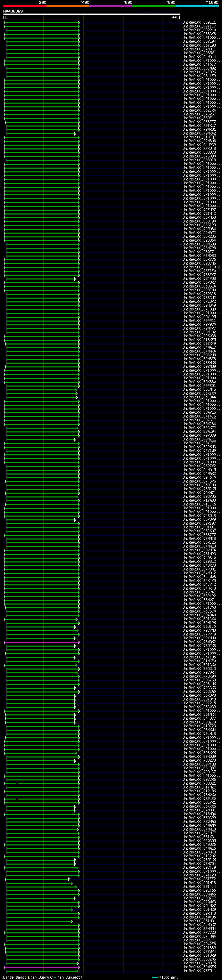Image resolution: width=222 pixels, height=980 pixels.
Task: Click the white query sequence bar
Action: (92, 14)
